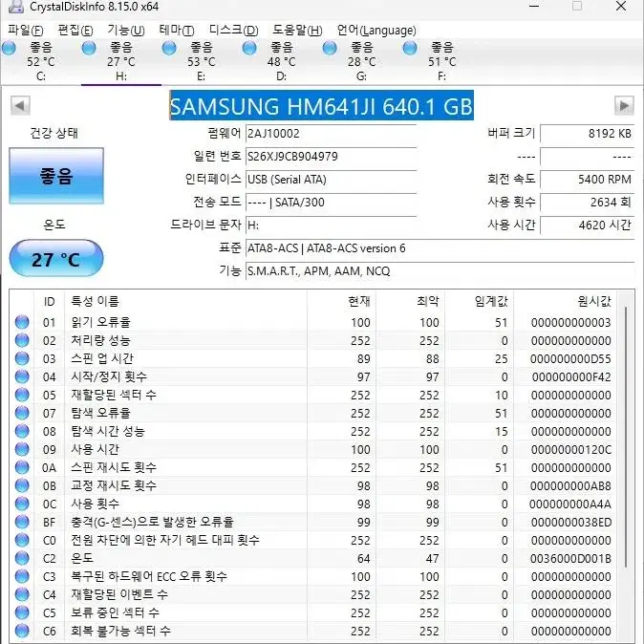Click status orb for attribute C0 헤드 대피 횟수
Image resolution: width=644 pixels, height=644 pixels.
coord(22,540)
